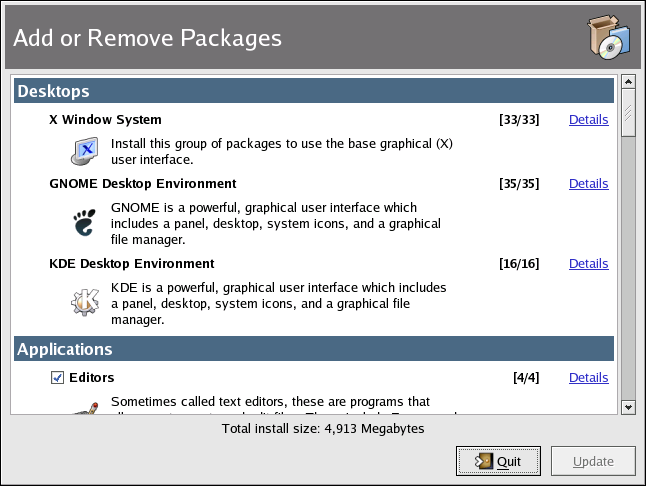
Task: Click the X Window System monitor icon
Action: coord(83,151)
